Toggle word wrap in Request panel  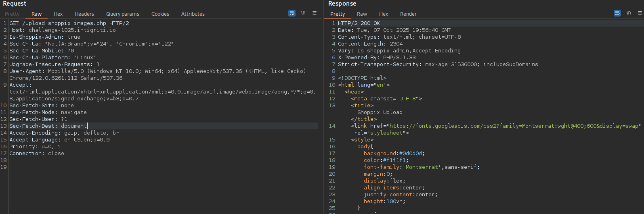[x=292, y=13]
